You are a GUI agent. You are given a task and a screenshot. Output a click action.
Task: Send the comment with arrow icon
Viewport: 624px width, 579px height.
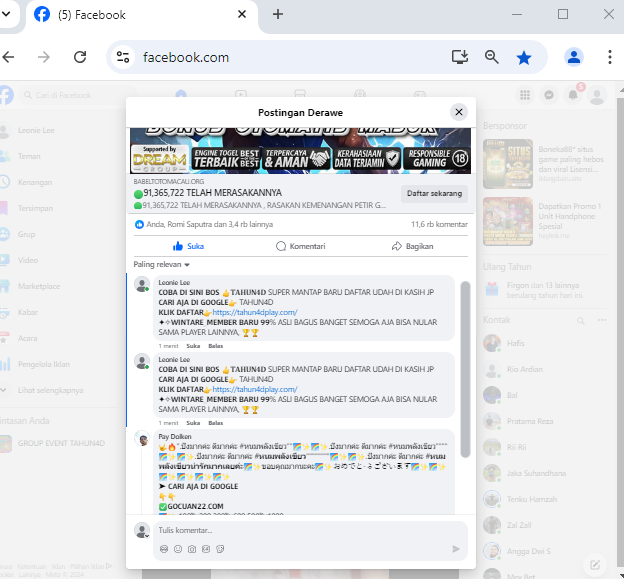[x=456, y=549]
